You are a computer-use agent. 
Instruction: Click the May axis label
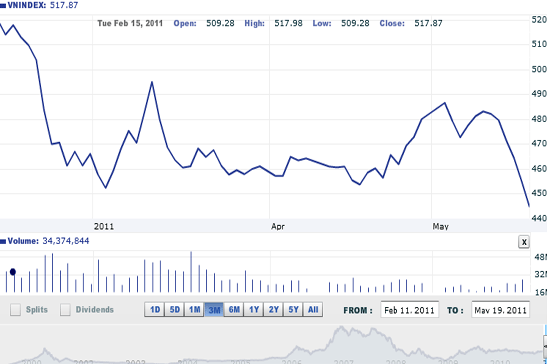pyautogui.click(x=441, y=227)
